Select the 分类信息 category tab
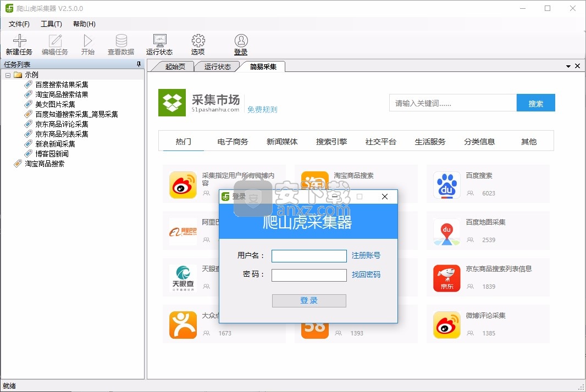The height and width of the screenshot is (392, 586). (479, 142)
